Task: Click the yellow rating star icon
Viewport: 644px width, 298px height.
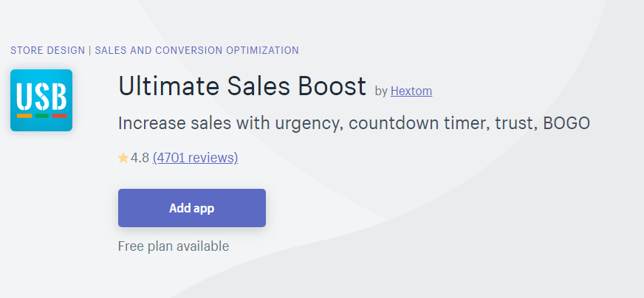Action: click(x=123, y=158)
